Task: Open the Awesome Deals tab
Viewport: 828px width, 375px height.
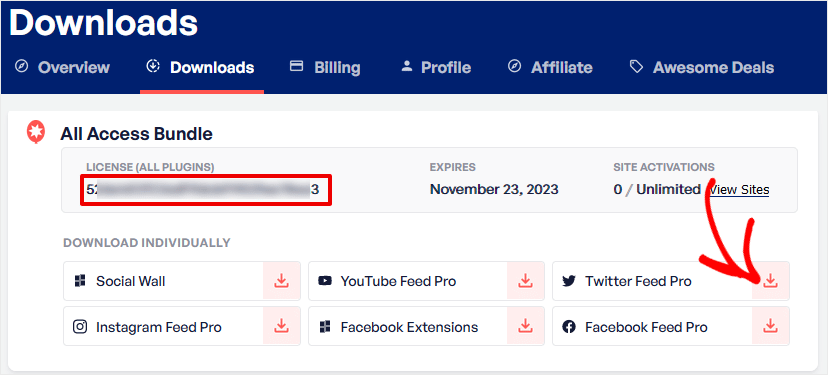Action: (x=702, y=68)
